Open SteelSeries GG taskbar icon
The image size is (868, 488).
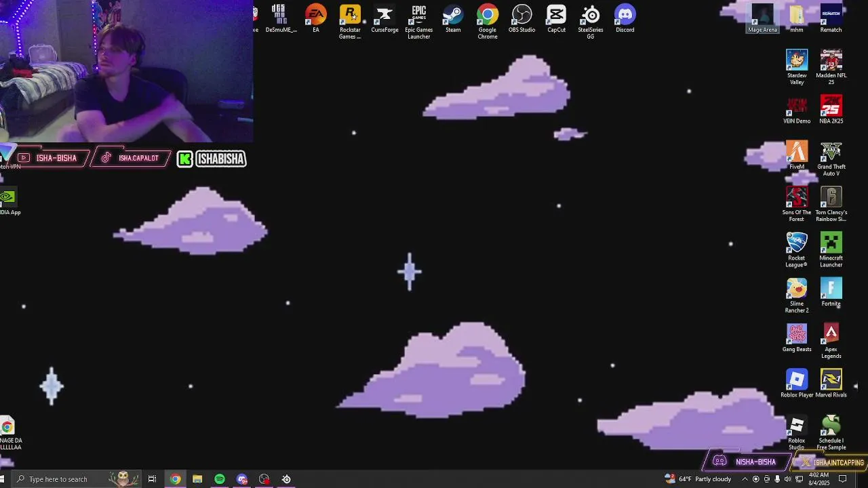286,479
